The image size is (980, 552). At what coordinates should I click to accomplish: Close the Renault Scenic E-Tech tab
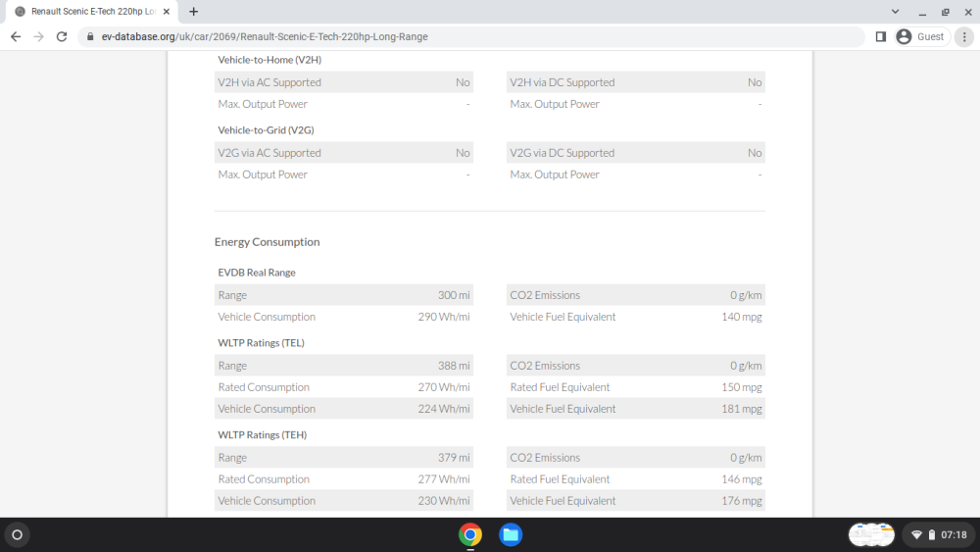(x=167, y=11)
